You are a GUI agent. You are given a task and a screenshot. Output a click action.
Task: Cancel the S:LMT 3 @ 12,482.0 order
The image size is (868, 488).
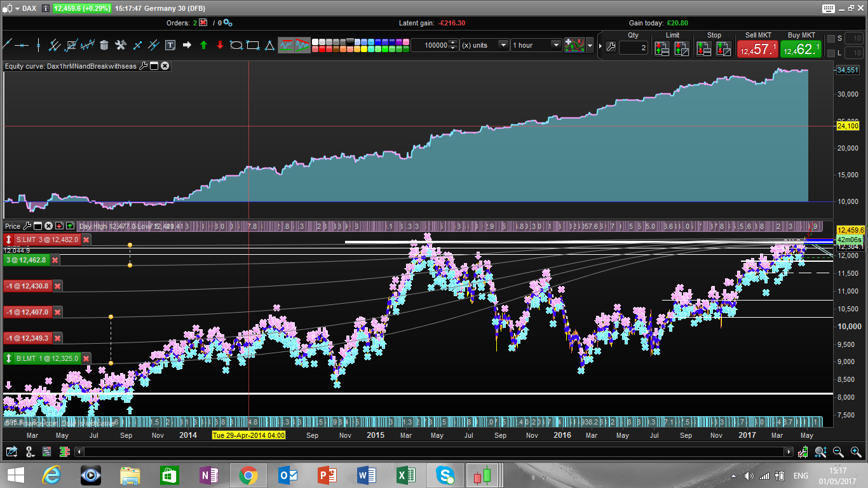click(86, 240)
